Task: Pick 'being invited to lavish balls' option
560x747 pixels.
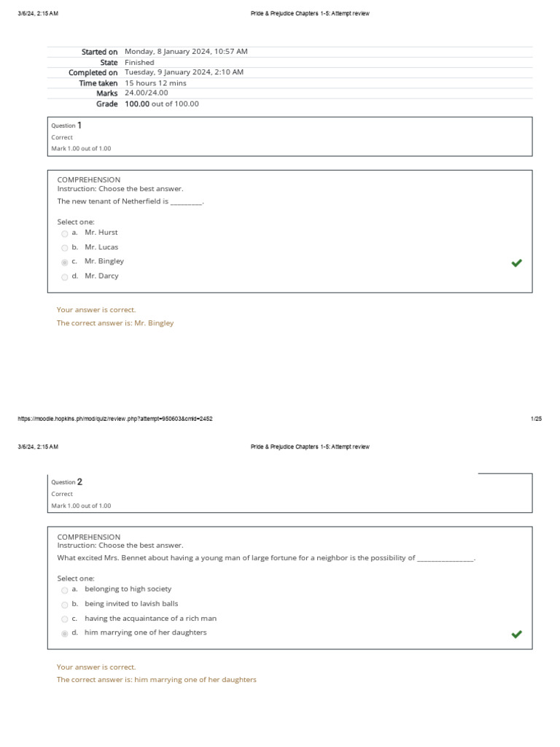Action: 65,605
